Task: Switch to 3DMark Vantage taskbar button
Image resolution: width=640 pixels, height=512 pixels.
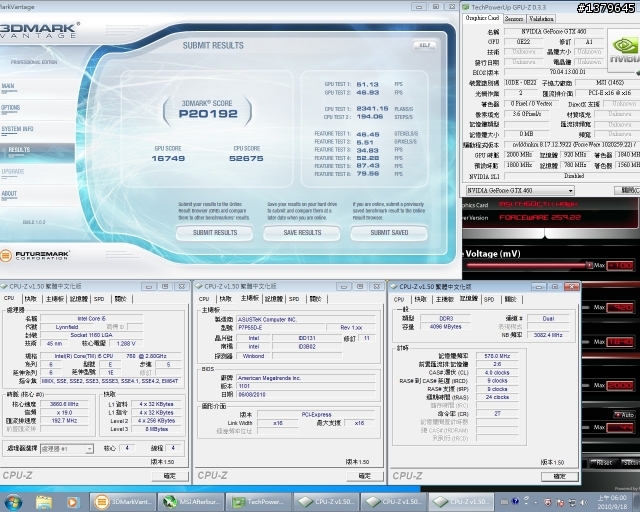Action: tap(123, 502)
